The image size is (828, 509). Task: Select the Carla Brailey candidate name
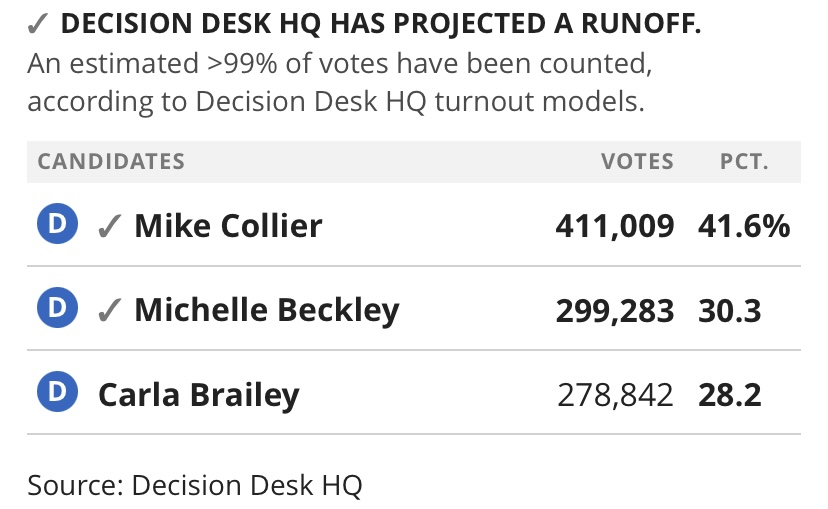click(198, 395)
